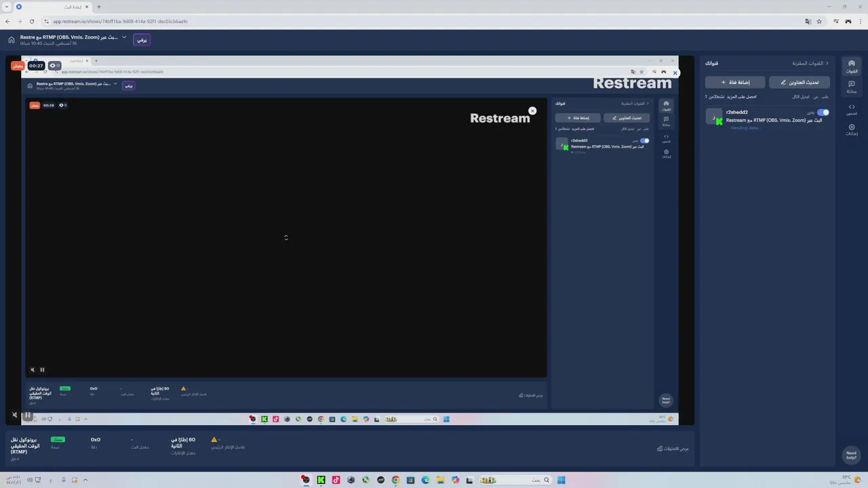Toggle the r2shedd2 channel switch off
Screen dimensions: 868x488
coord(823,112)
